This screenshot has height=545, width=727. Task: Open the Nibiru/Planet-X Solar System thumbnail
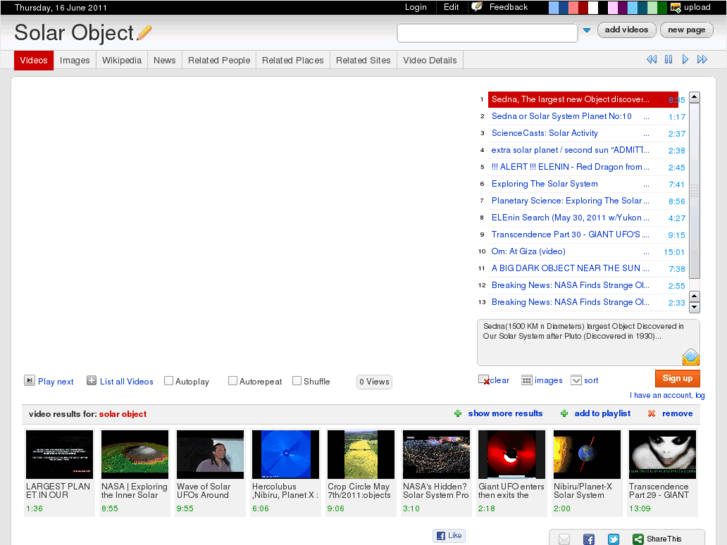click(x=587, y=455)
